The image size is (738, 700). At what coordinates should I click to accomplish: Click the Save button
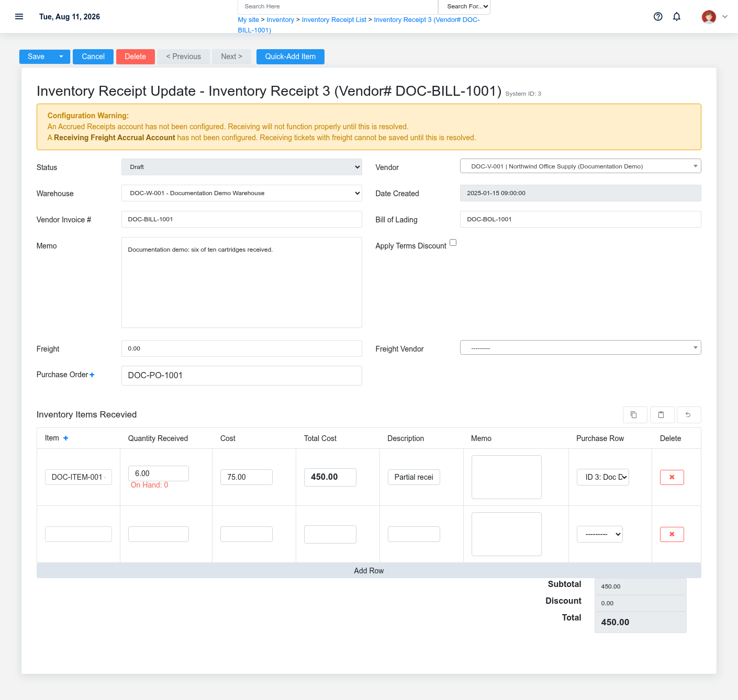coord(36,57)
